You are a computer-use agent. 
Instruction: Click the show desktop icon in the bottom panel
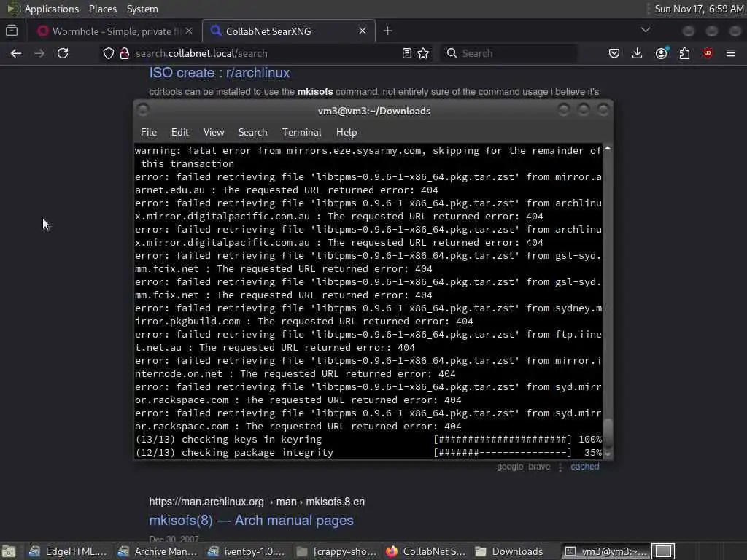point(9,551)
